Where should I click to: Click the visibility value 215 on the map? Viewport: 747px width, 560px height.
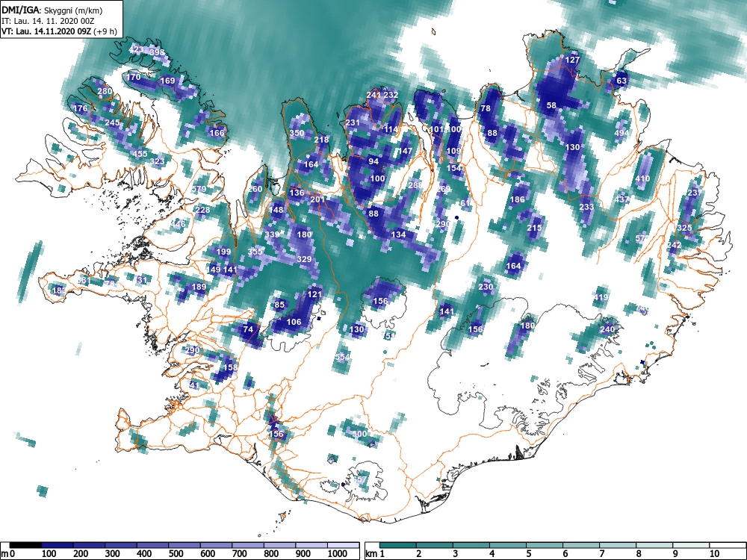pos(534,228)
